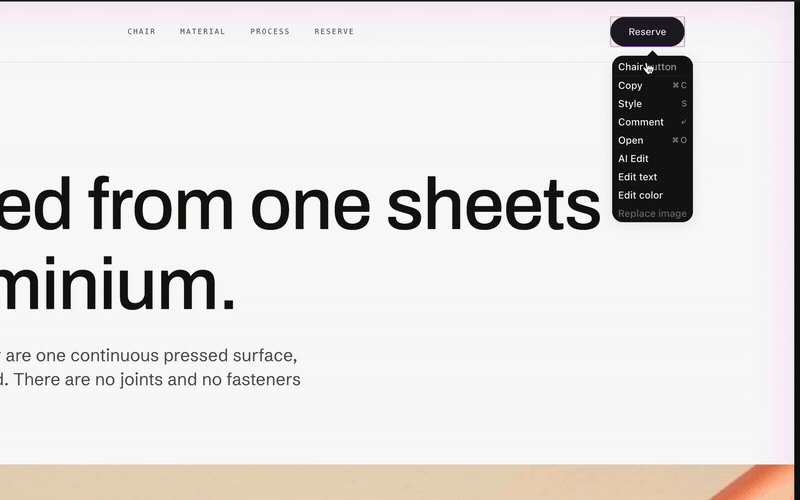Go to the MATERIAL navigation link

[x=202, y=32]
